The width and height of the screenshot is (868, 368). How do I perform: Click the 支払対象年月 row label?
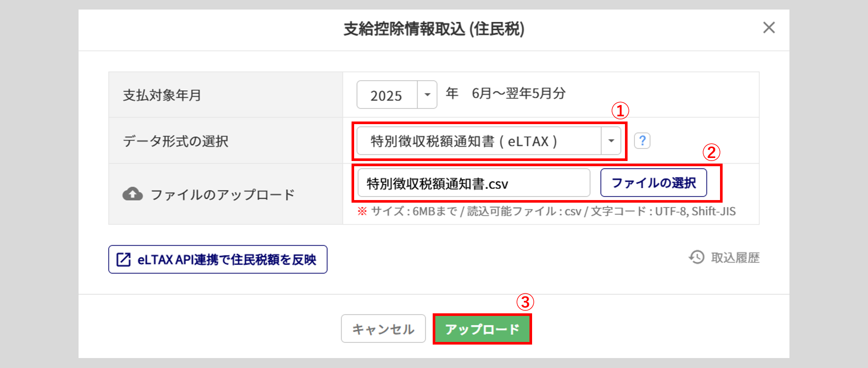(162, 95)
